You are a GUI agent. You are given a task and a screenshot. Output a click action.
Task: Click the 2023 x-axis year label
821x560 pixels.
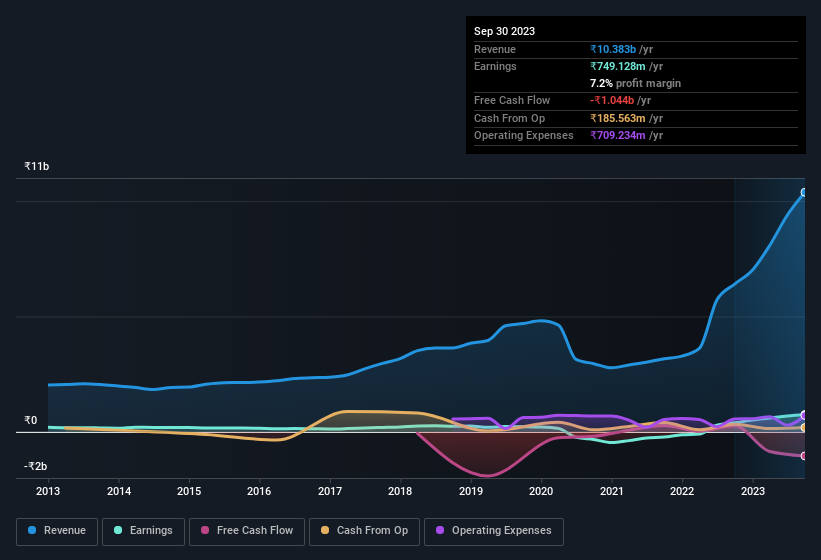pyautogui.click(x=752, y=491)
